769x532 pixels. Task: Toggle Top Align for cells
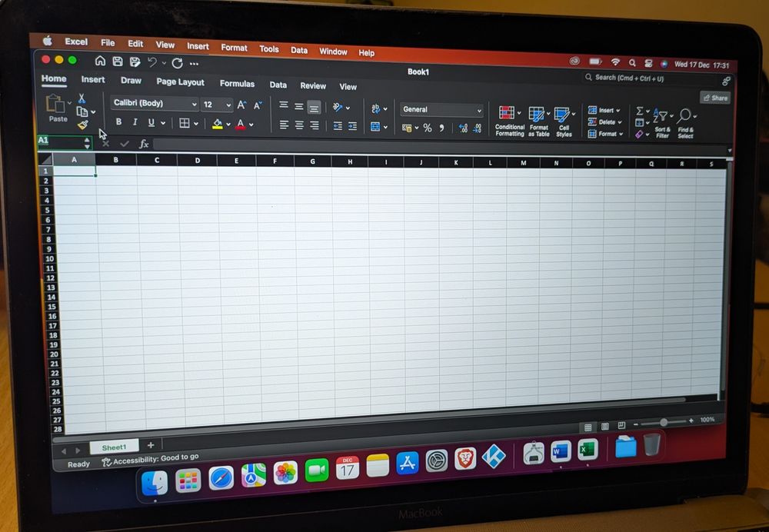coord(284,105)
